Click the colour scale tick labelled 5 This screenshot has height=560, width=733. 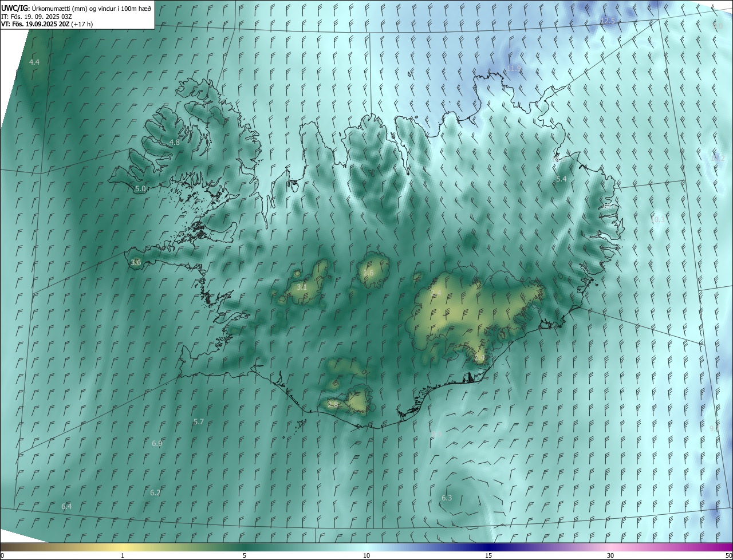pyautogui.click(x=245, y=555)
